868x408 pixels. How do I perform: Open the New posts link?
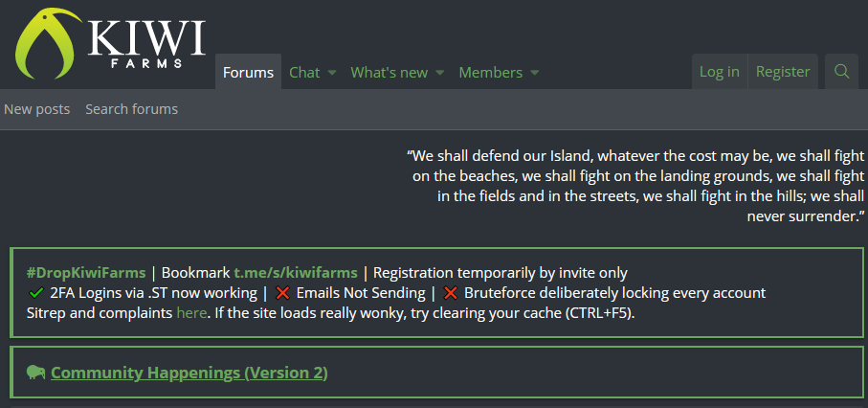click(x=37, y=109)
